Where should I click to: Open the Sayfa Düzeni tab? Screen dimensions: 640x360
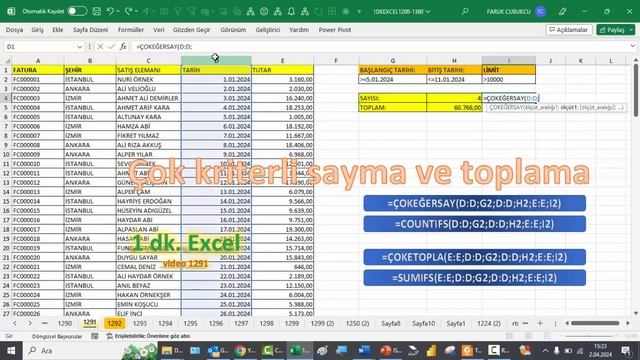[91, 30]
